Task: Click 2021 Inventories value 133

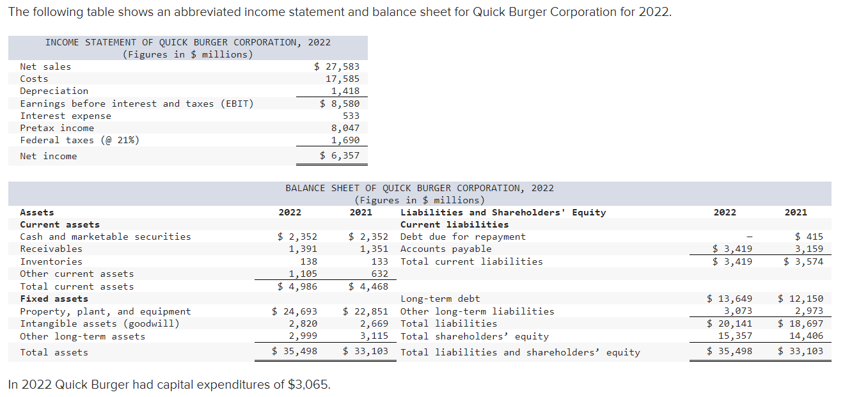Action: pos(380,261)
